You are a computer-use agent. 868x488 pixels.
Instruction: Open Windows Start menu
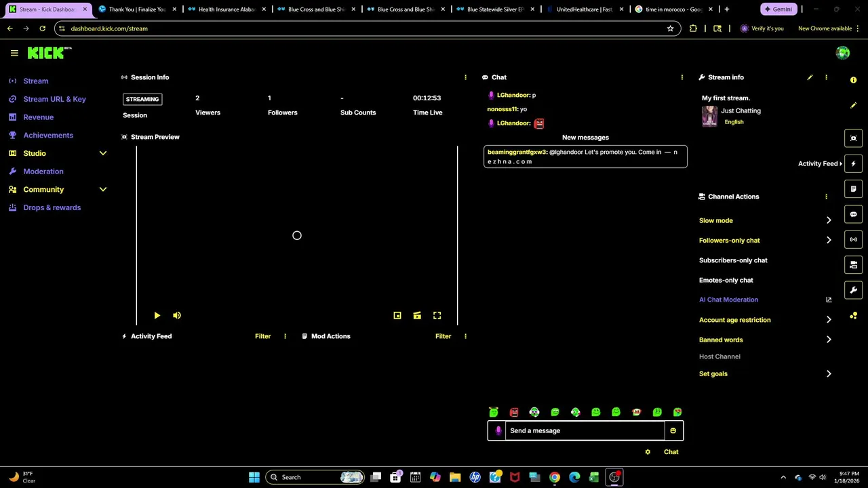click(x=254, y=477)
